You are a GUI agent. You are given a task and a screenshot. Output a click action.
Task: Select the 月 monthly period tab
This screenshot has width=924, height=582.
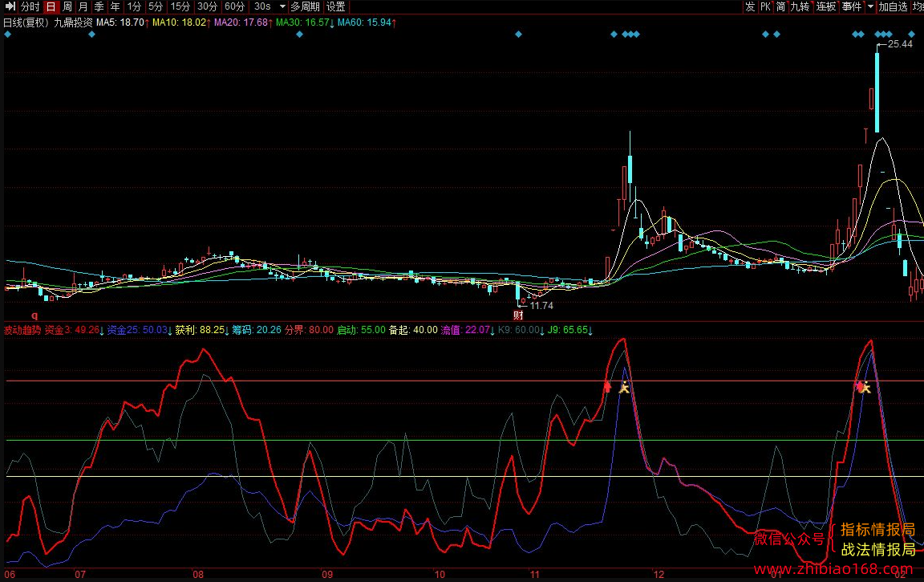83,6
